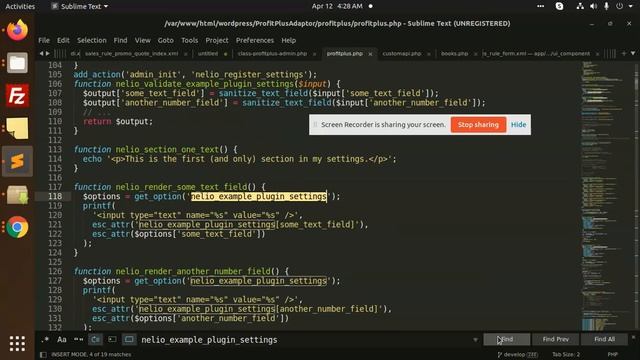Screen dimensions: 640x360
Task: Open Files manager from the dock
Action: pos(17,62)
